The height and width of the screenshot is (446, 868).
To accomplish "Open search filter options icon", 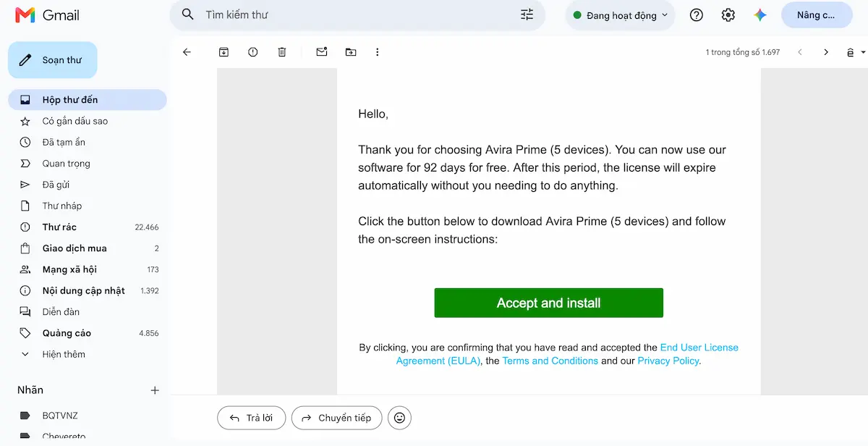I will pyautogui.click(x=527, y=14).
